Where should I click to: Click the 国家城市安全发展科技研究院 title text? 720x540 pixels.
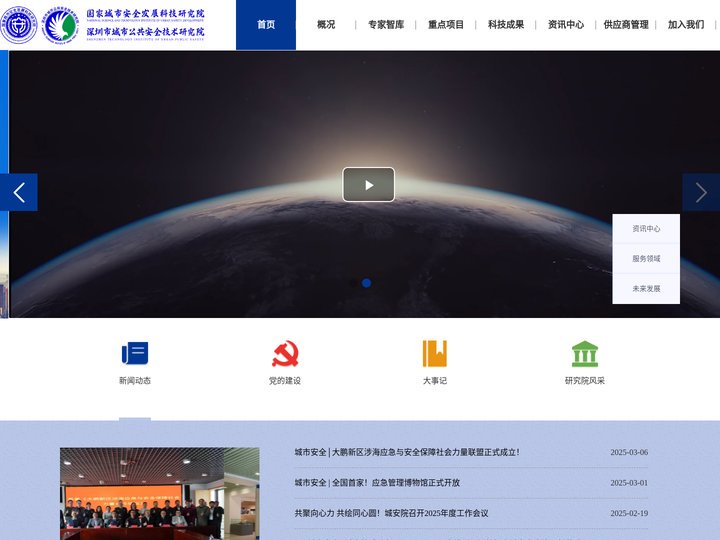pos(146,13)
